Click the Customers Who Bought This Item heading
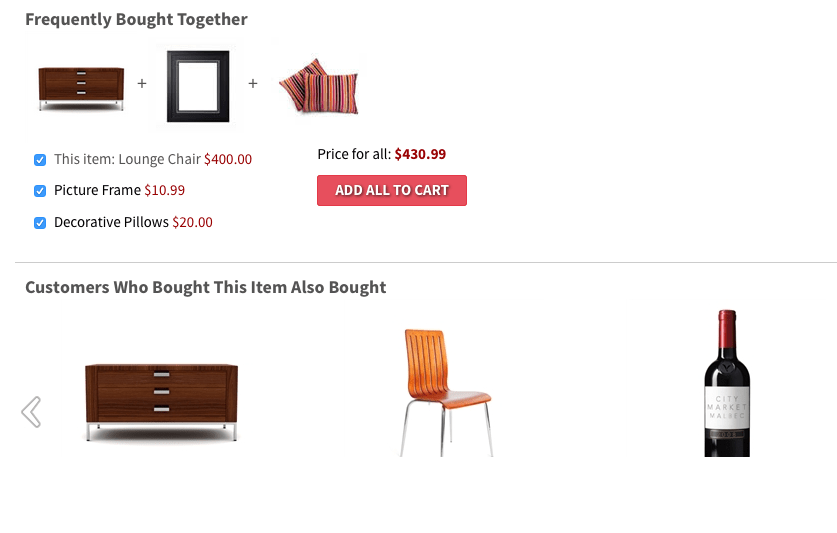Image resolution: width=837 pixels, height=533 pixels. point(206,287)
